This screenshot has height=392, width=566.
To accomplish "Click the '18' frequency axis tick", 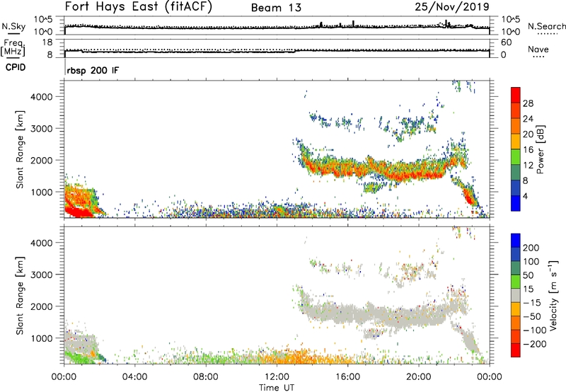I will (47, 42).
